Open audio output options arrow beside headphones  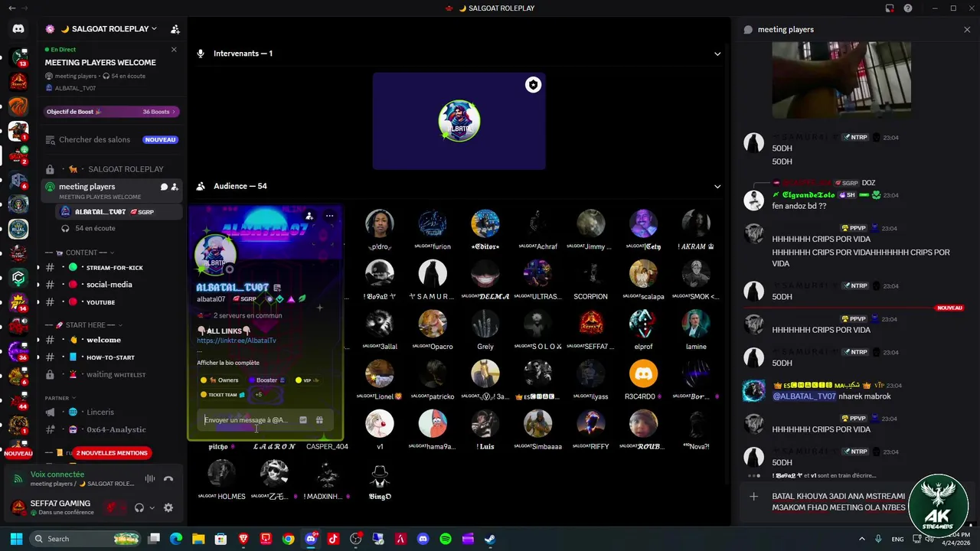pyautogui.click(x=152, y=507)
